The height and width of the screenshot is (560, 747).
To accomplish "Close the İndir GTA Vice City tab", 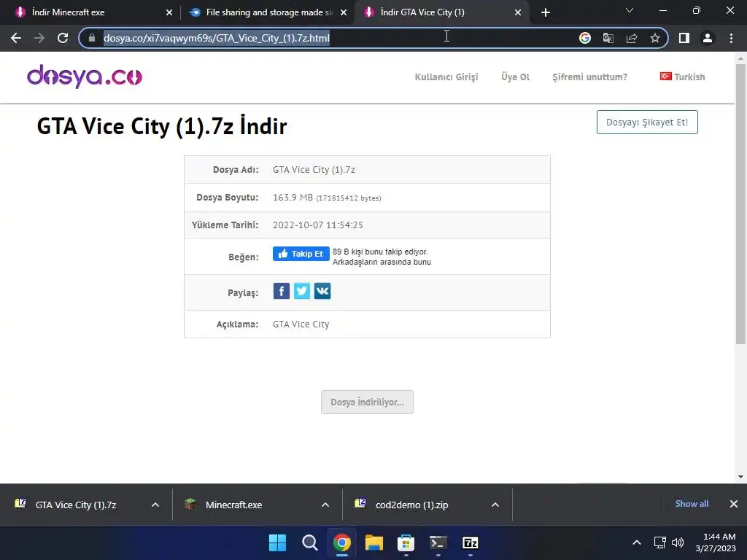I will click(x=518, y=13).
